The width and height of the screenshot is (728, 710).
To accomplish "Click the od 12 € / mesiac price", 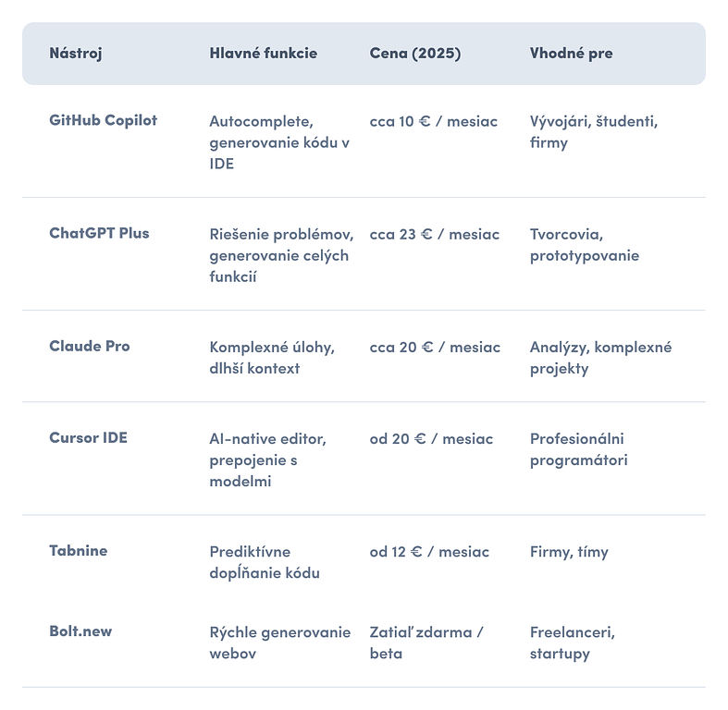I will click(429, 552).
